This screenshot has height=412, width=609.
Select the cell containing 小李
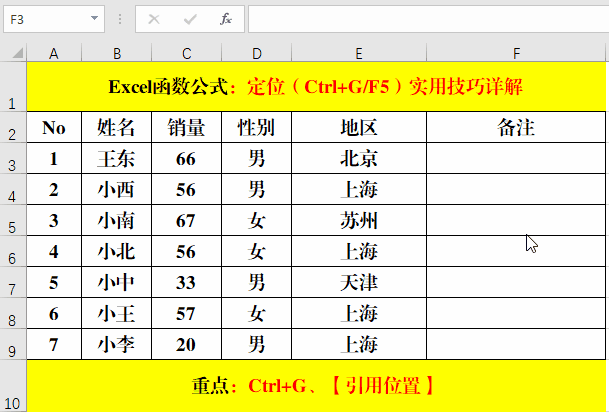coord(117,344)
